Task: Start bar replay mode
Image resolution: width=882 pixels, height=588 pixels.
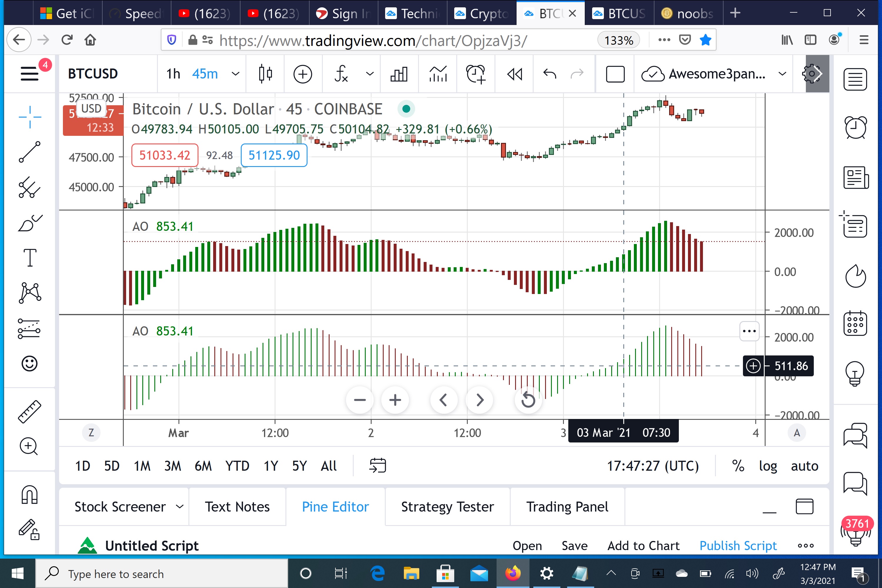Action: [514, 74]
